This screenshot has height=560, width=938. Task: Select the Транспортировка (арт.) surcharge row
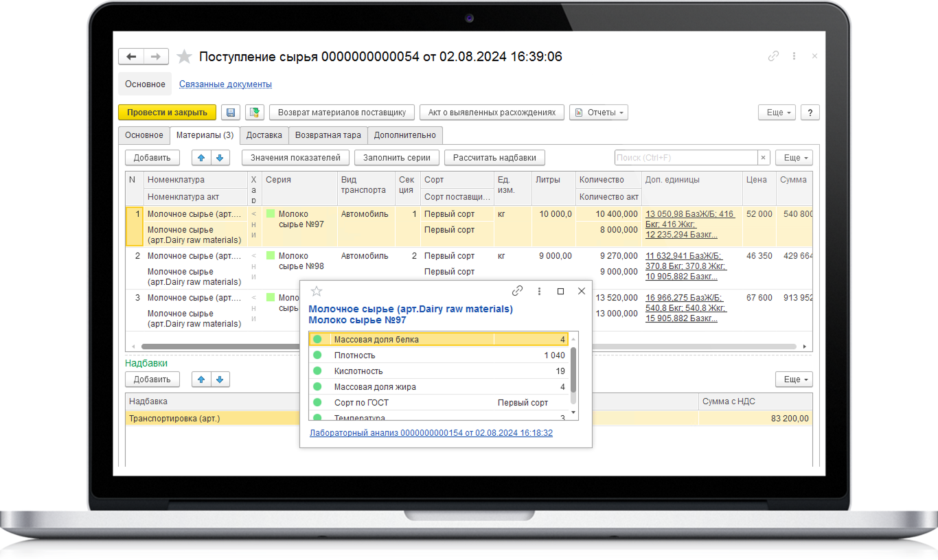(469, 418)
